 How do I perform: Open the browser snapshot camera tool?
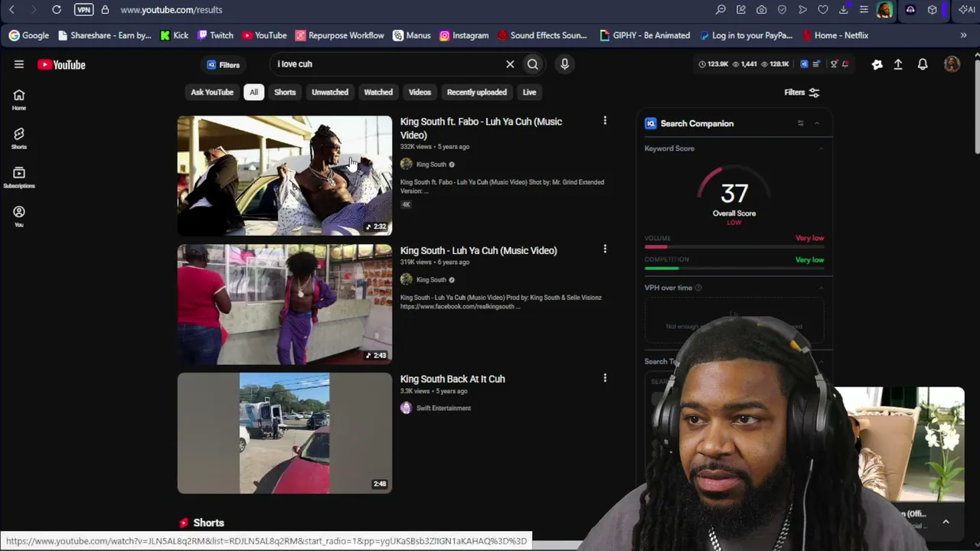coord(762,10)
